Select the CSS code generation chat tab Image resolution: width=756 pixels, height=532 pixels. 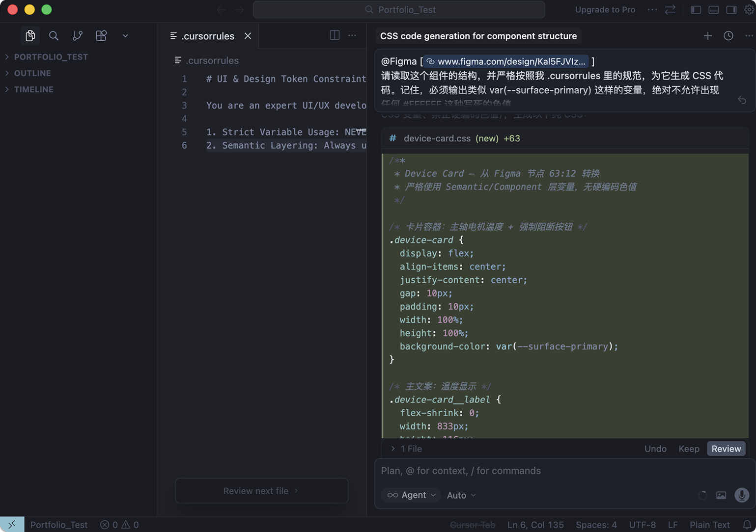point(477,35)
